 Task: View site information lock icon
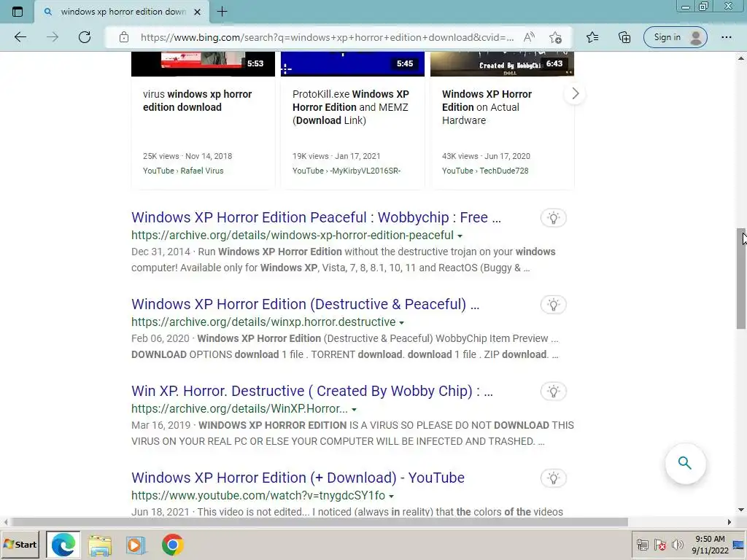124,37
